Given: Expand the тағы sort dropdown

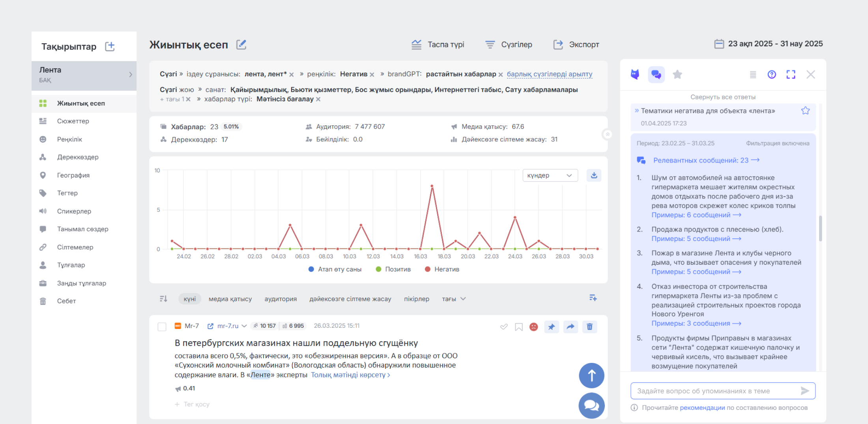Looking at the screenshot, I should pos(454,299).
